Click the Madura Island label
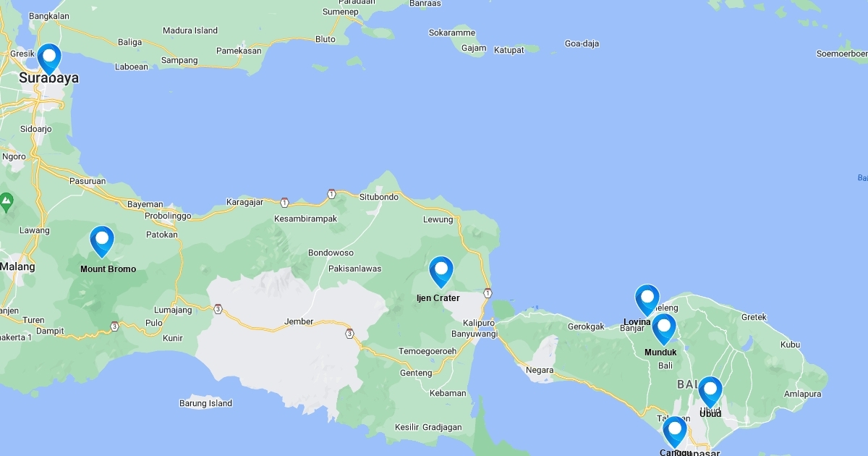This screenshot has width=868, height=456. point(190,30)
